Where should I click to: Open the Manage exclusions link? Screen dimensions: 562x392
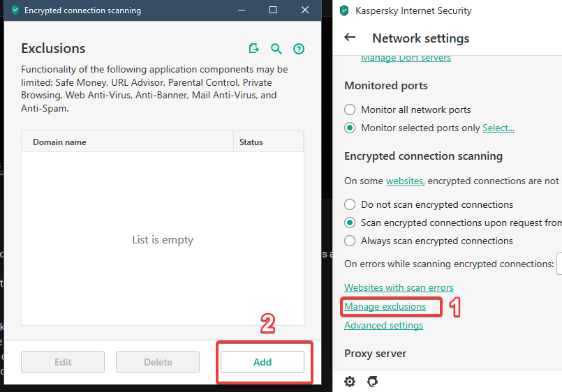385,306
